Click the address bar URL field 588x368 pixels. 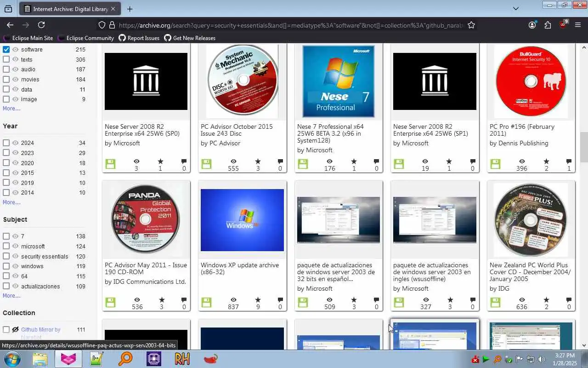point(291,25)
